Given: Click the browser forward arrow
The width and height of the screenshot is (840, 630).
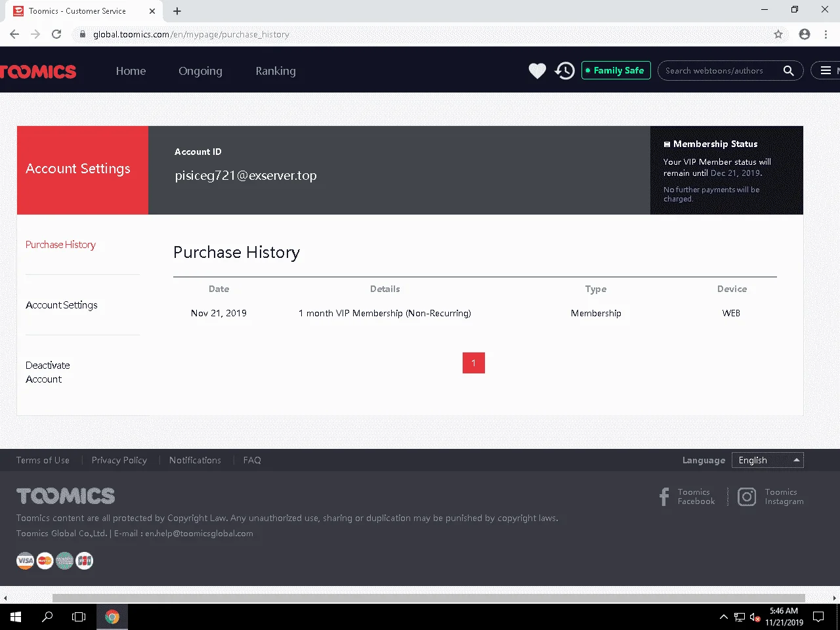Looking at the screenshot, I should tap(35, 34).
